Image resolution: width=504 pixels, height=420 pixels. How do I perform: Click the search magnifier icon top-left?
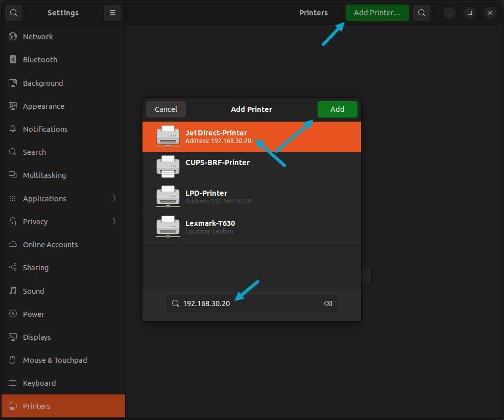[x=13, y=12]
